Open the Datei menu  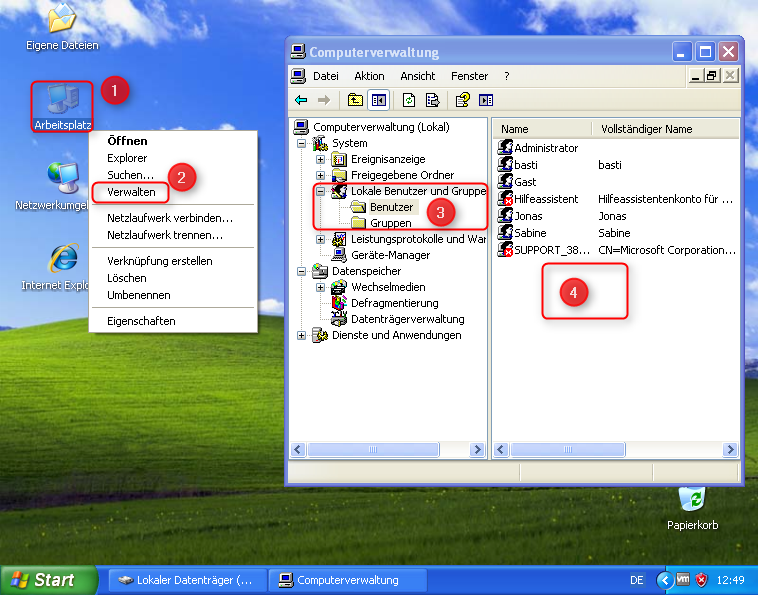326,76
